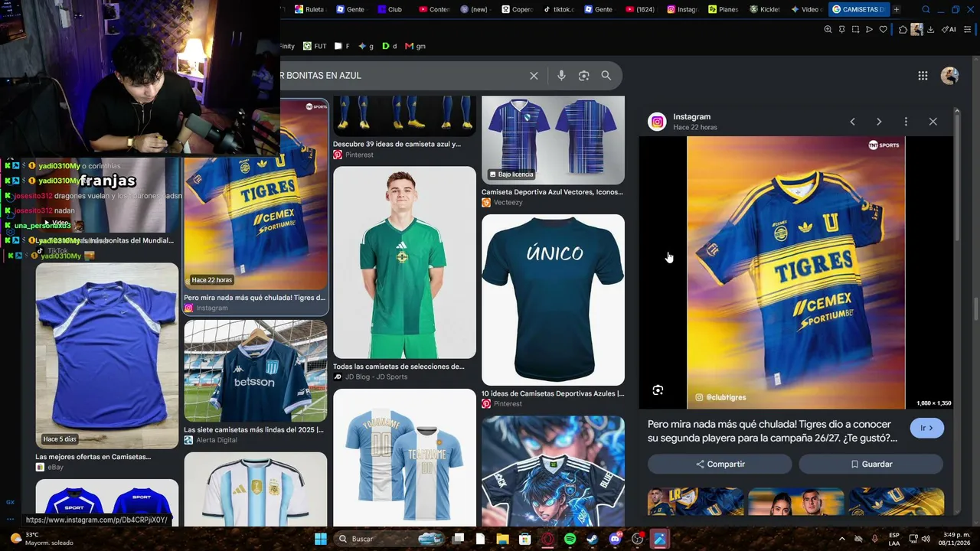
Task: Switch to the Club browser tab
Action: pos(390,9)
